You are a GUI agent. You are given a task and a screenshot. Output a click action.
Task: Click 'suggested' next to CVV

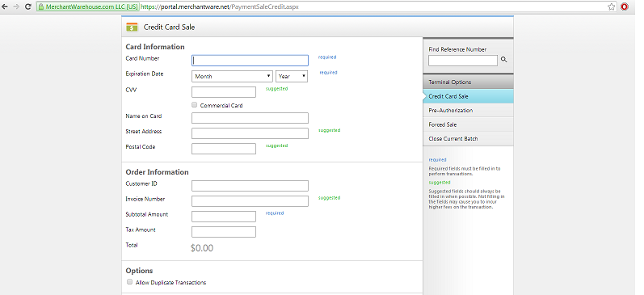277,88
